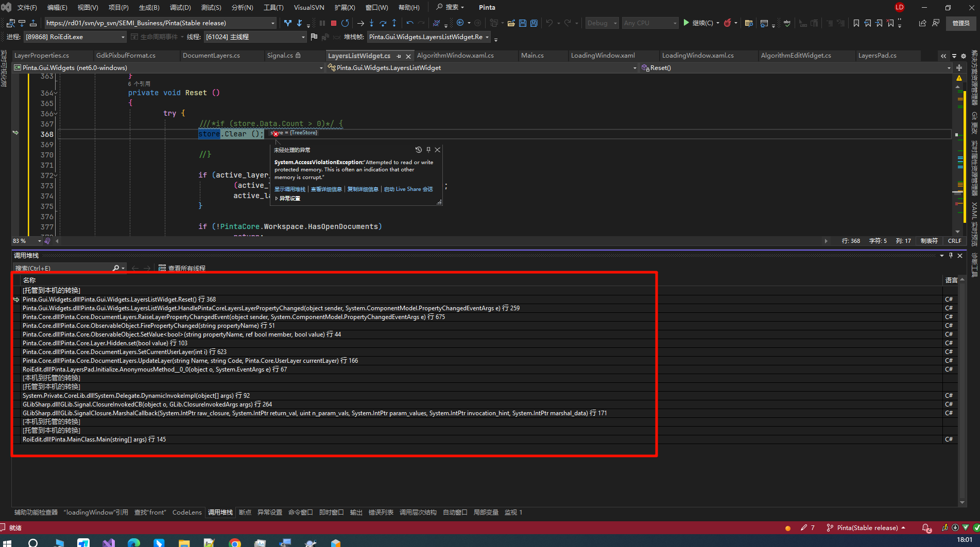Open the VisualSVN menu
The width and height of the screenshot is (980, 547).
[x=309, y=7]
